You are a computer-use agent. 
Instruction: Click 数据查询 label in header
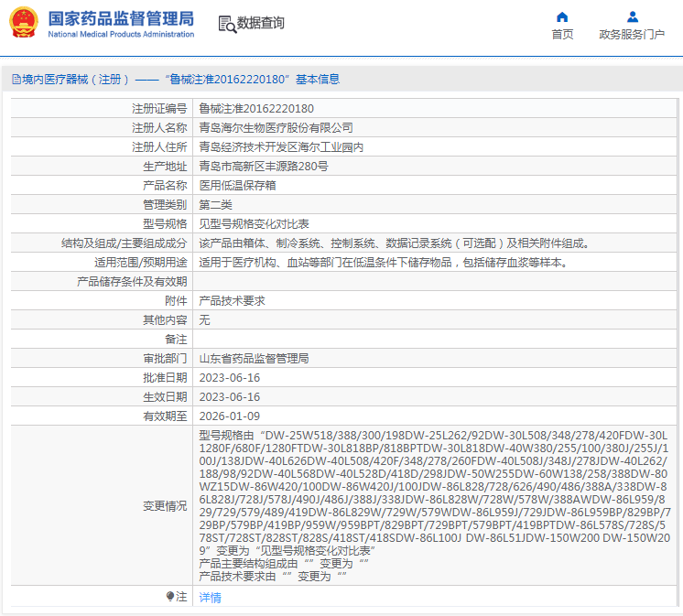click(x=260, y=23)
